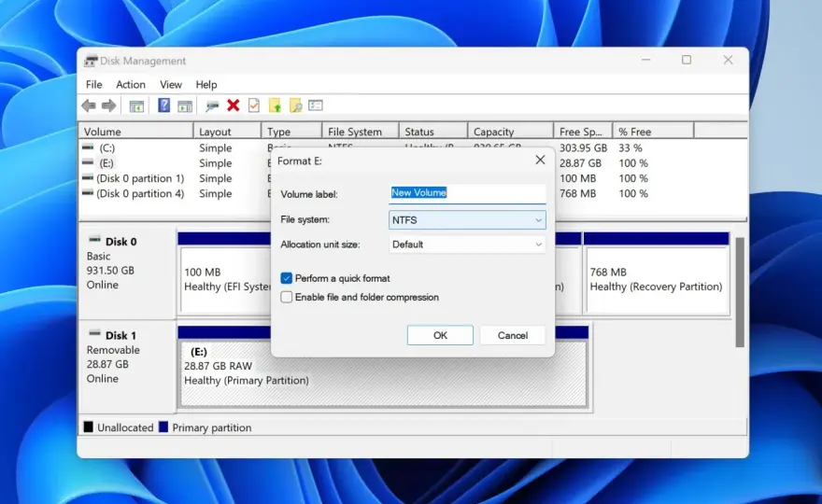The height and width of the screenshot is (504, 822).
Task: Click the drive icon next to (C:)
Action: pos(88,147)
